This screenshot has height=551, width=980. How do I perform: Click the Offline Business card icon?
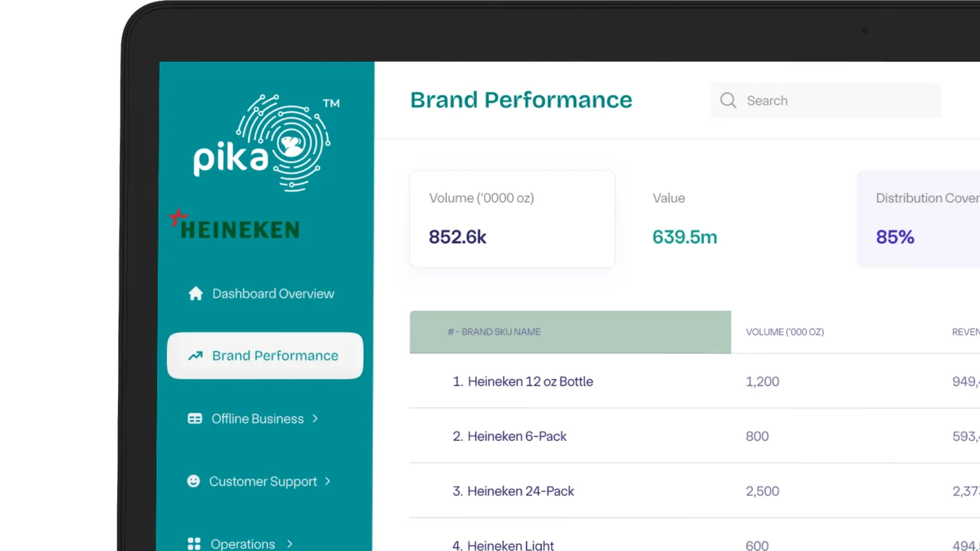tap(195, 419)
